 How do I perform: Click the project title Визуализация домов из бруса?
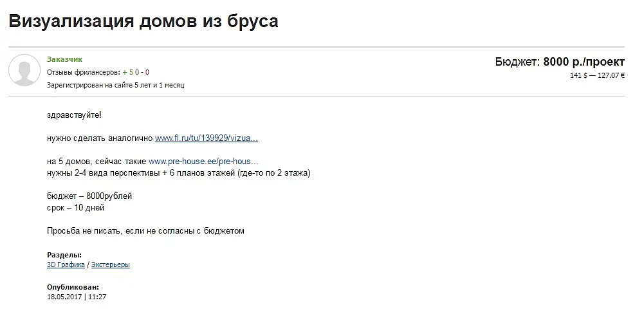[x=143, y=21]
